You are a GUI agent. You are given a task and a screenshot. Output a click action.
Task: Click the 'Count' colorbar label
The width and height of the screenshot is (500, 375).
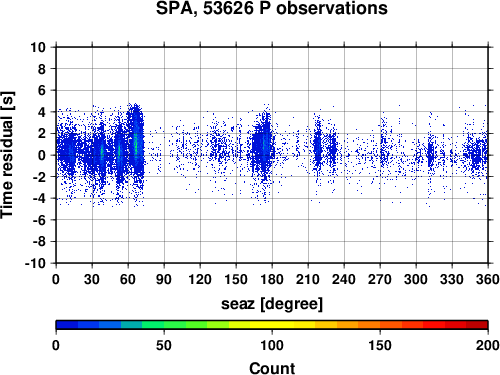272,368
